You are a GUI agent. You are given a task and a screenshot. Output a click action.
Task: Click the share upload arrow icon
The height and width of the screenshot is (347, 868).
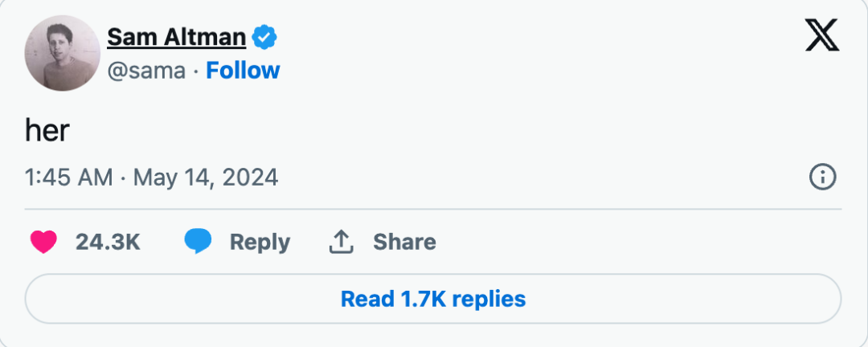[x=342, y=242]
